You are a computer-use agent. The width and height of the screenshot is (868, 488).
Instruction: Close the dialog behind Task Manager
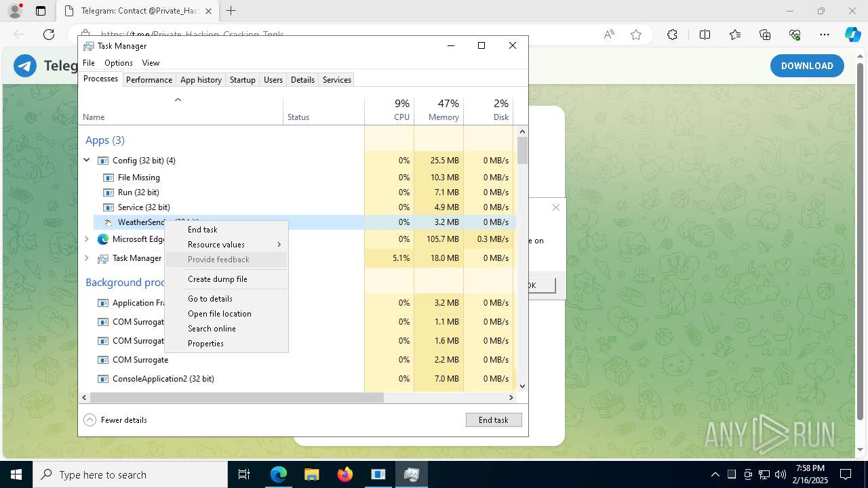pos(556,207)
